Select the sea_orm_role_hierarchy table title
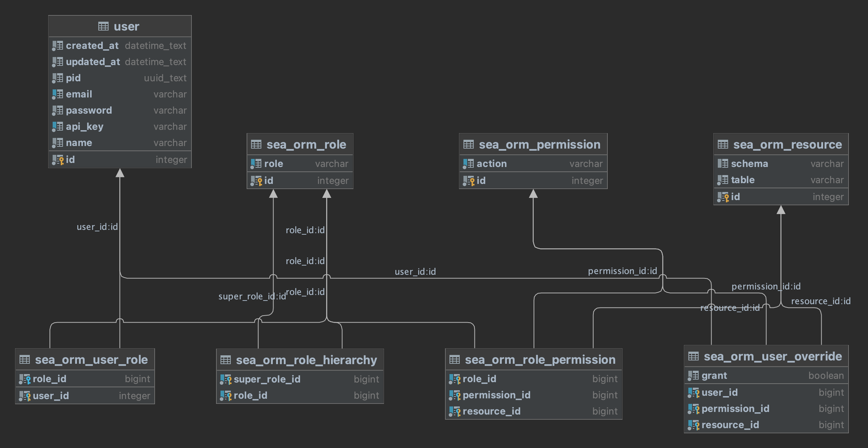Image resolution: width=868 pixels, height=448 pixels. 306,360
